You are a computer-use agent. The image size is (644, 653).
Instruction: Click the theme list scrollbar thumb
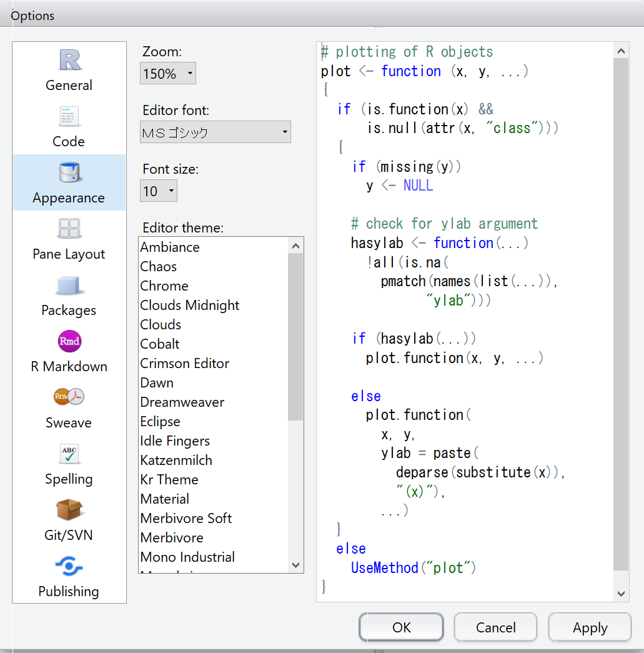[295, 337]
